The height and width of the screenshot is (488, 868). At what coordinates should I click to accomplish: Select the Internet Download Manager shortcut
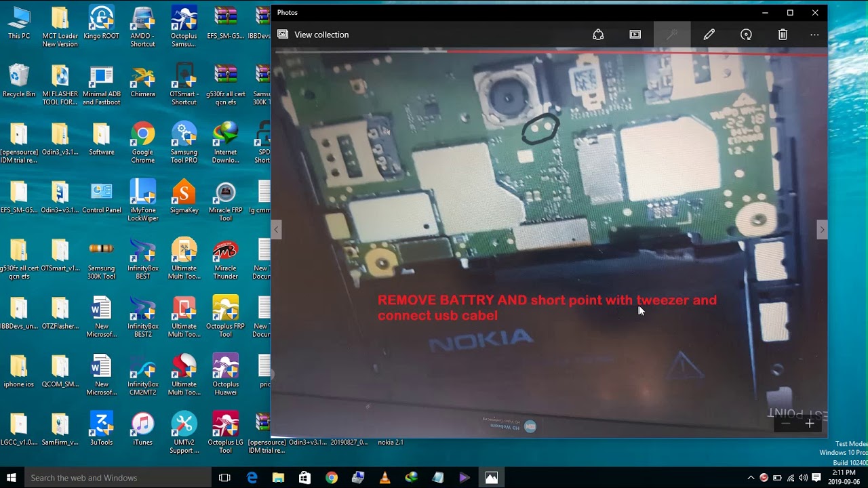pyautogui.click(x=225, y=142)
